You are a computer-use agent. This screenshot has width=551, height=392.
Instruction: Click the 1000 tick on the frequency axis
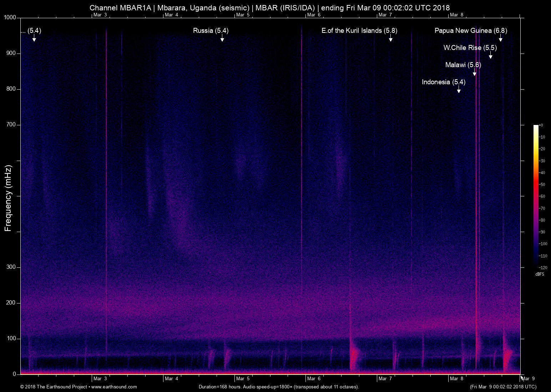click(x=10, y=17)
